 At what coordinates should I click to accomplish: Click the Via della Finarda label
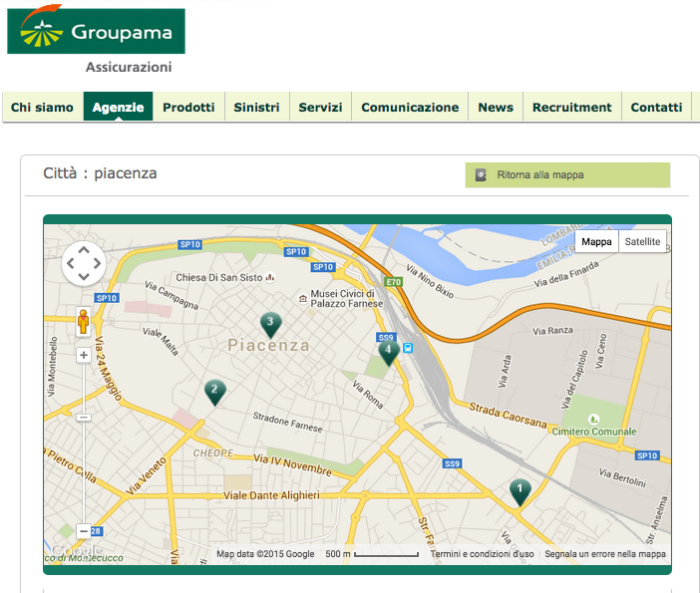[x=566, y=274]
